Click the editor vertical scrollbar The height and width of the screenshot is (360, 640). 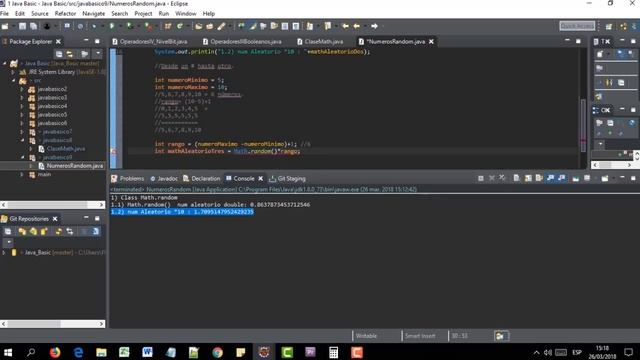(x=583, y=124)
